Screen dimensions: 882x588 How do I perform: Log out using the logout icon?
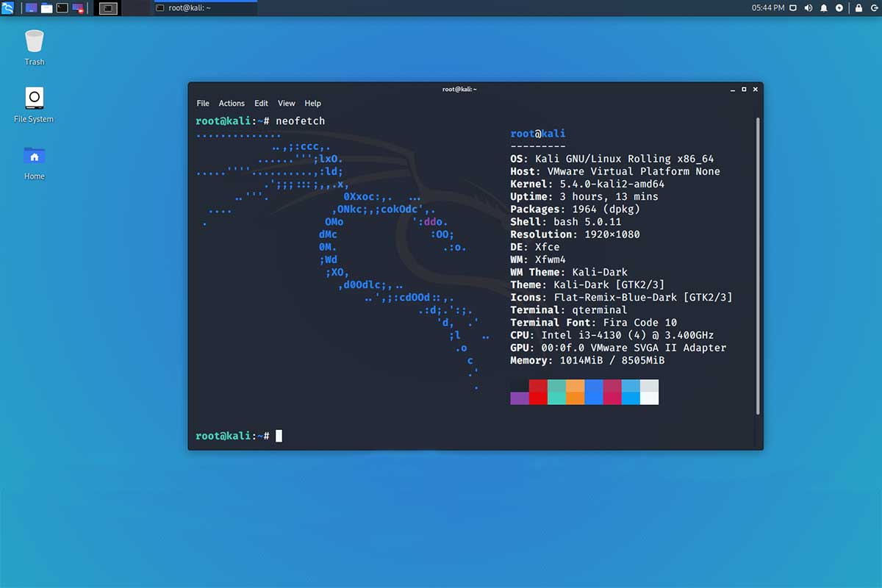point(875,8)
